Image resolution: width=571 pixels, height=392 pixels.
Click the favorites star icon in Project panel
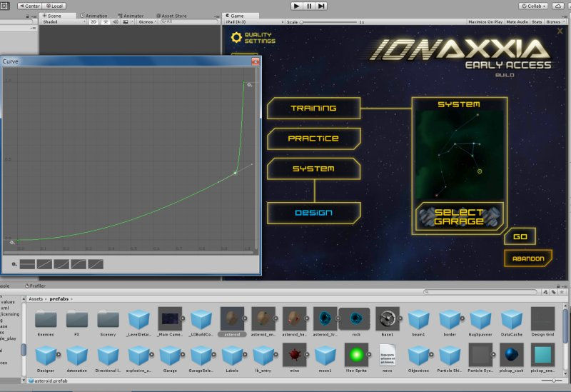tap(562, 292)
